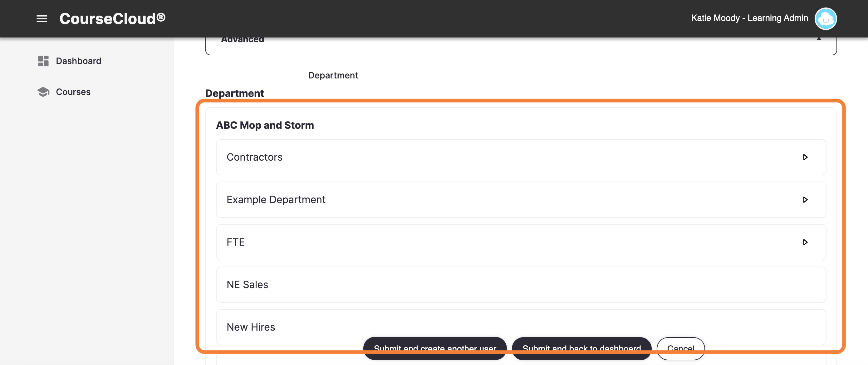Select the NE Sales department
Screen dimensions: 868x365
pyautogui.click(x=521, y=285)
